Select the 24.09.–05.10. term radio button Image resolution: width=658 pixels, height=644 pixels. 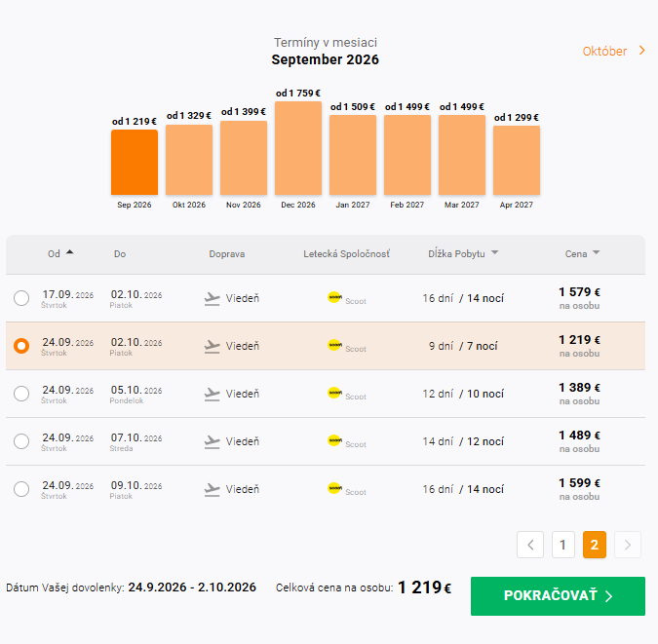[21, 394]
